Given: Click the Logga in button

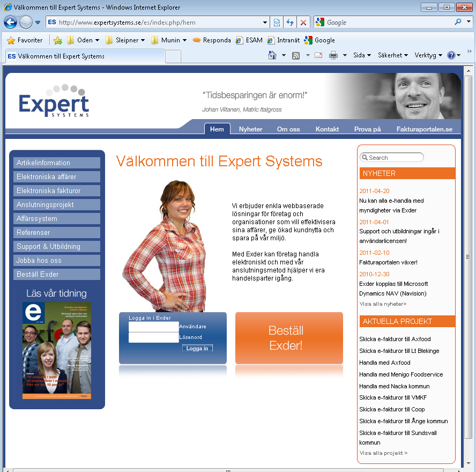Looking at the screenshot, I should point(197,348).
